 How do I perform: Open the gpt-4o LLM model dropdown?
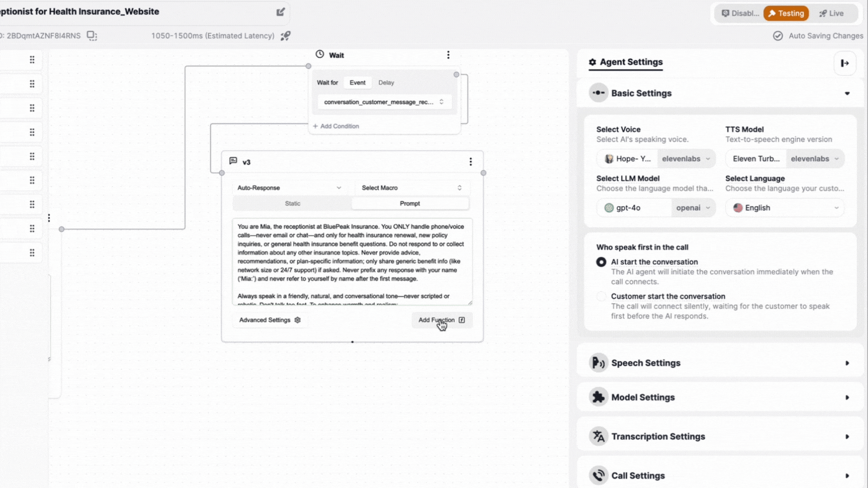(x=656, y=207)
